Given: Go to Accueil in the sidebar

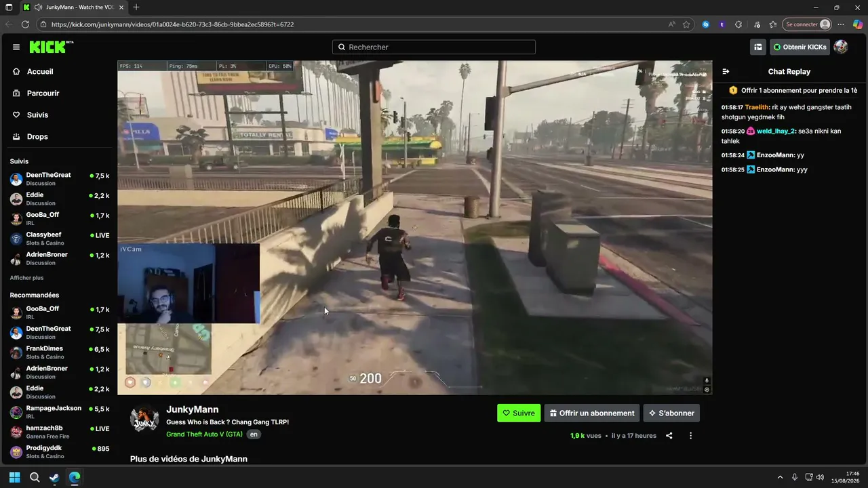Looking at the screenshot, I should (40, 71).
